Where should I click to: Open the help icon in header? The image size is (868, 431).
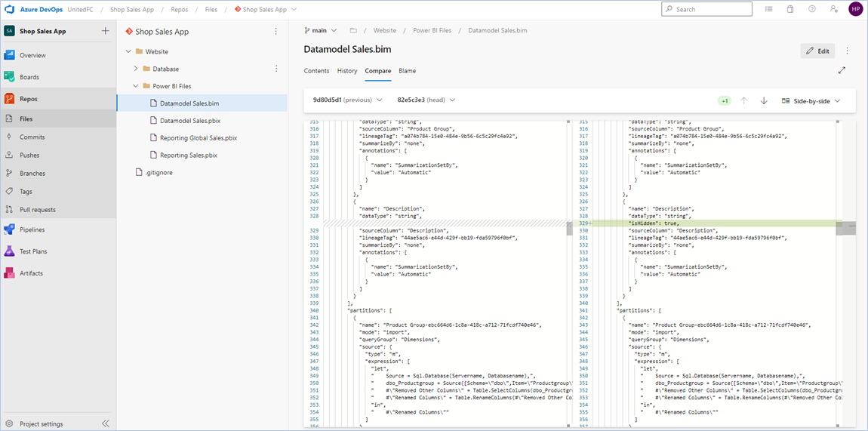(x=812, y=9)
